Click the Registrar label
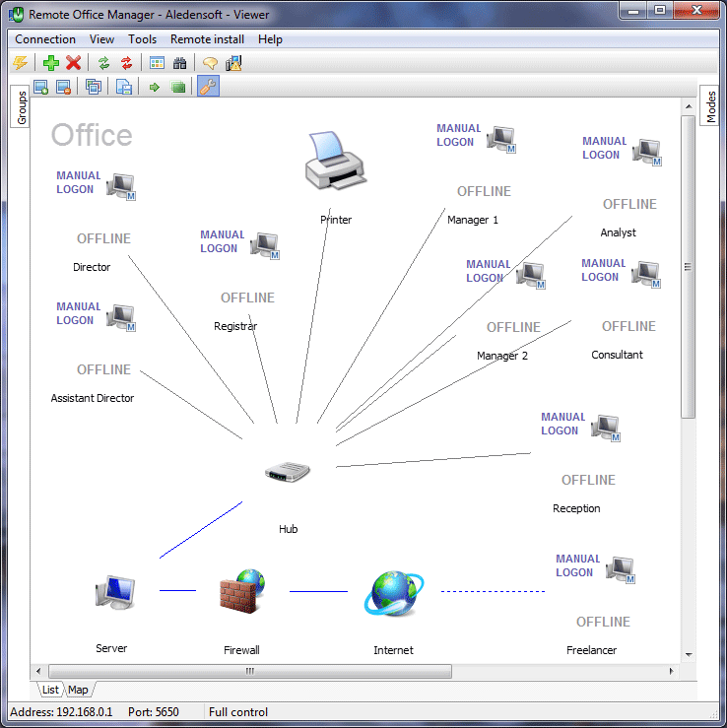Viewport: 727px width, 728px height. [x=235, y=326]
